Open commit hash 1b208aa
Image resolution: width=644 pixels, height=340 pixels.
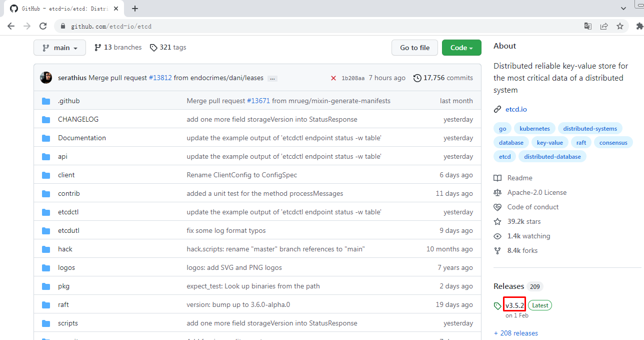coord(353,78)
